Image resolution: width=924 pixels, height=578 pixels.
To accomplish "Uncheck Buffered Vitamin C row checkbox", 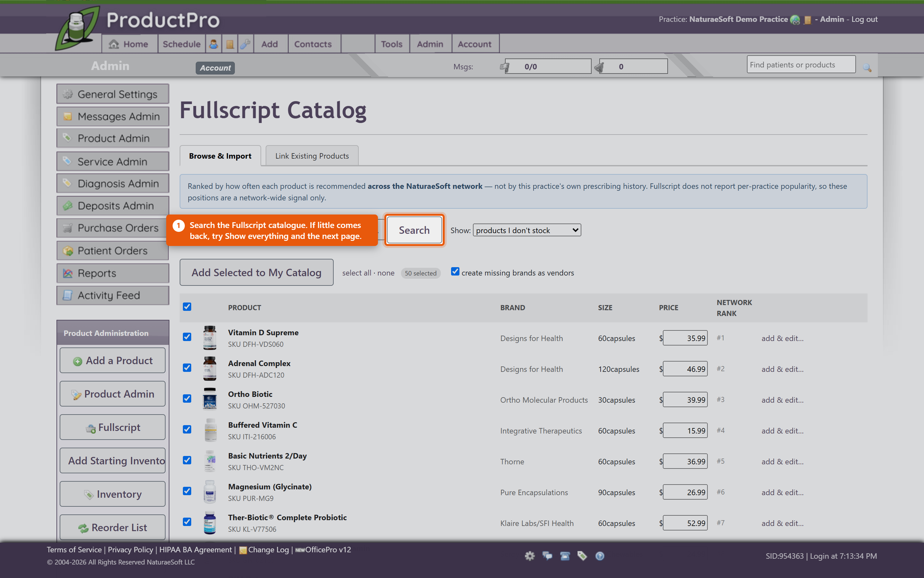I will point(187,429).
